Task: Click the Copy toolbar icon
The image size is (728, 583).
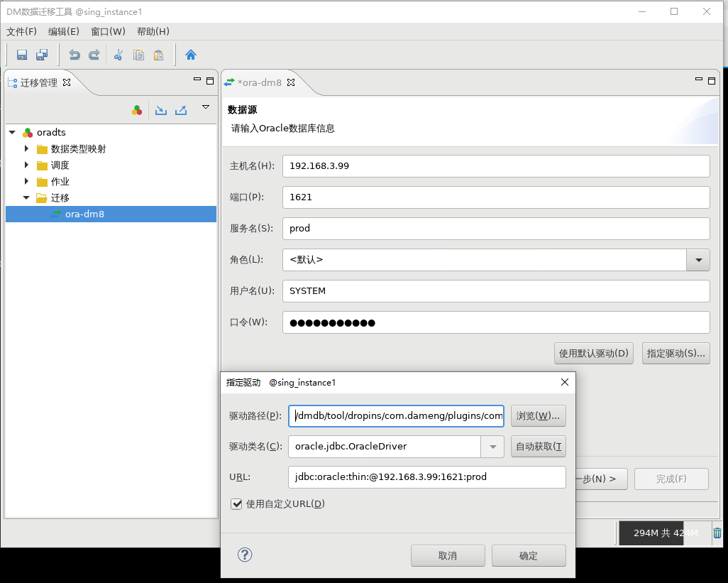Action: pos(138,55)
